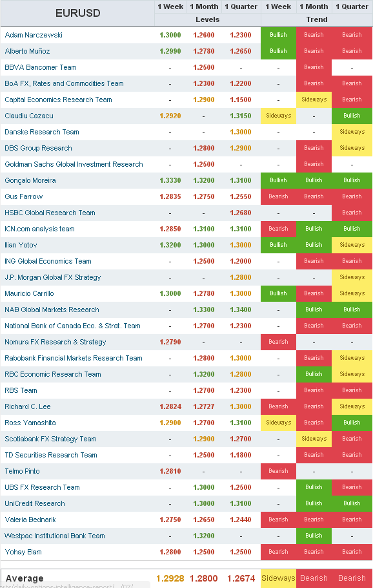Click Gonçalo Moreira's 1.3330 level
The image size is (373, 588).
170,180
